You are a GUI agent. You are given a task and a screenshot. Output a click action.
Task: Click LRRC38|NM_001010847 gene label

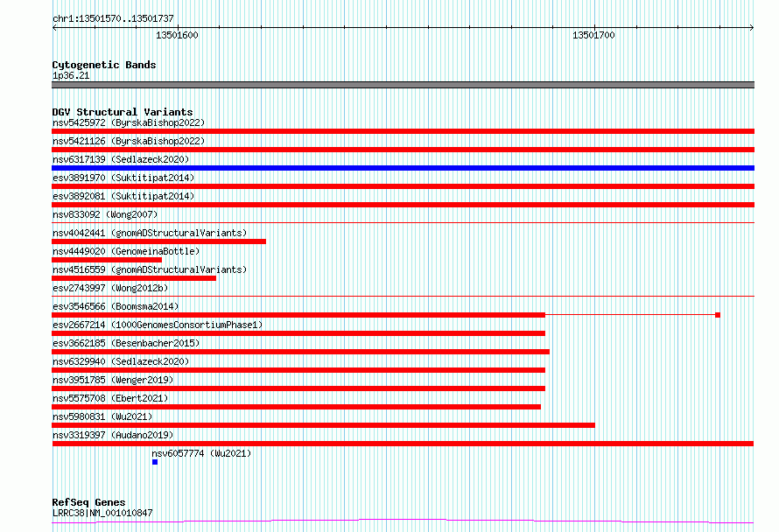click(x=102, y=513)
